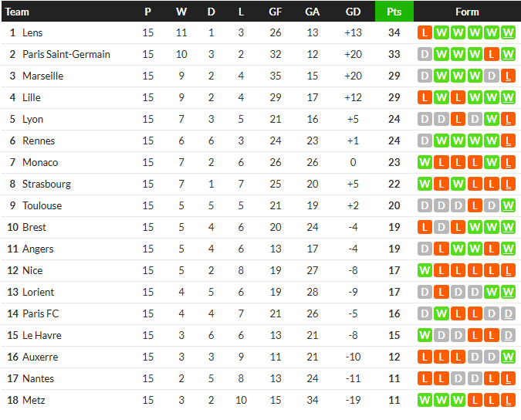Sort table by GD column header
The height and width of the screenshot is (420, 521).
(x=353, y=12)
